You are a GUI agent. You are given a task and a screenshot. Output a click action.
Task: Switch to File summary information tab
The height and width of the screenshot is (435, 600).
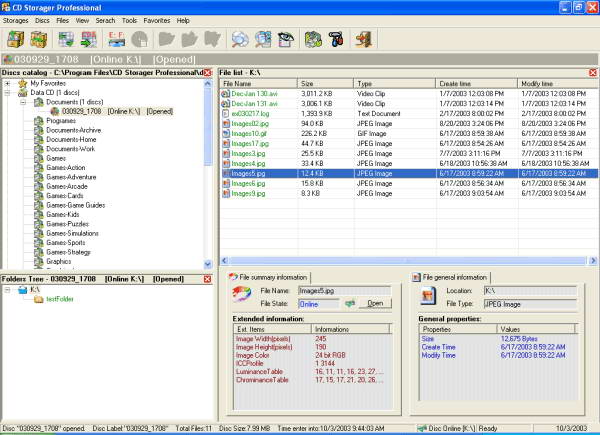pyautogui.click(x=269, y=277)
